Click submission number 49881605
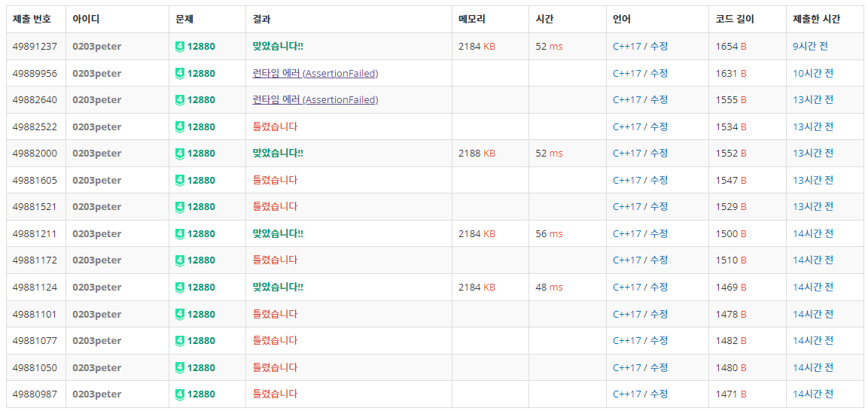 [x=35, y=181]
